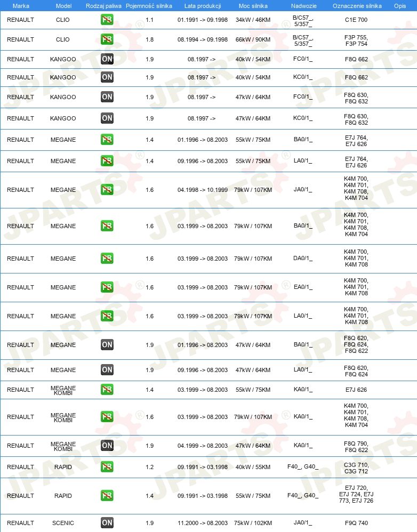Click the Opis column header
This screenshot has height=532, width=417.
400,6
